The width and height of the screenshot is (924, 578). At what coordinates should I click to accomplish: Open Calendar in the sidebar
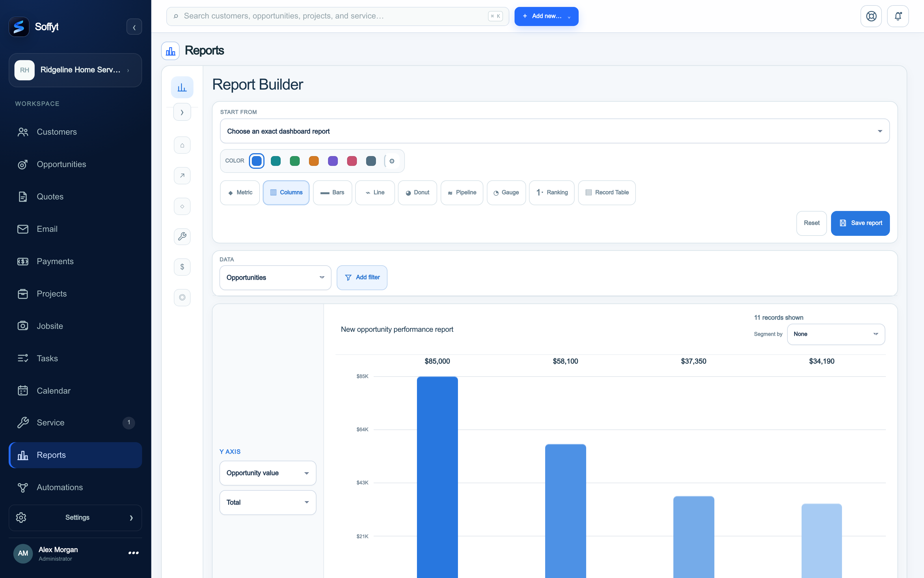(x=75, y=391)
